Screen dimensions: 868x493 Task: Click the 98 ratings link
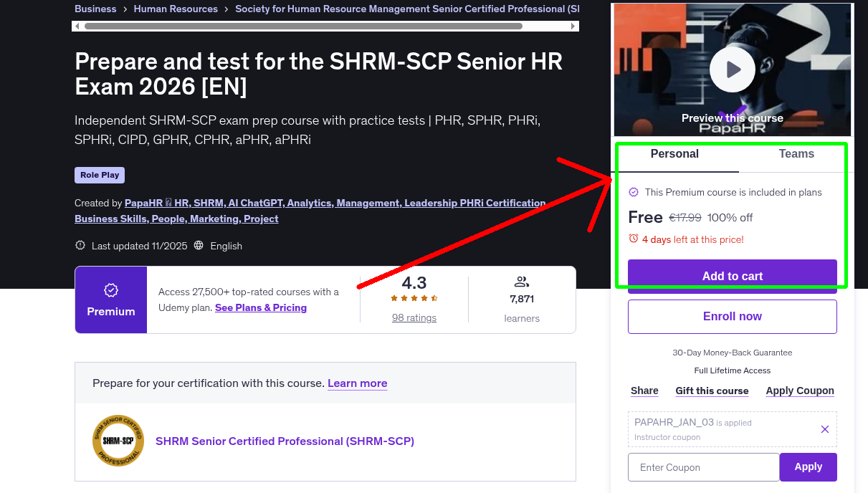pos(414,317)
